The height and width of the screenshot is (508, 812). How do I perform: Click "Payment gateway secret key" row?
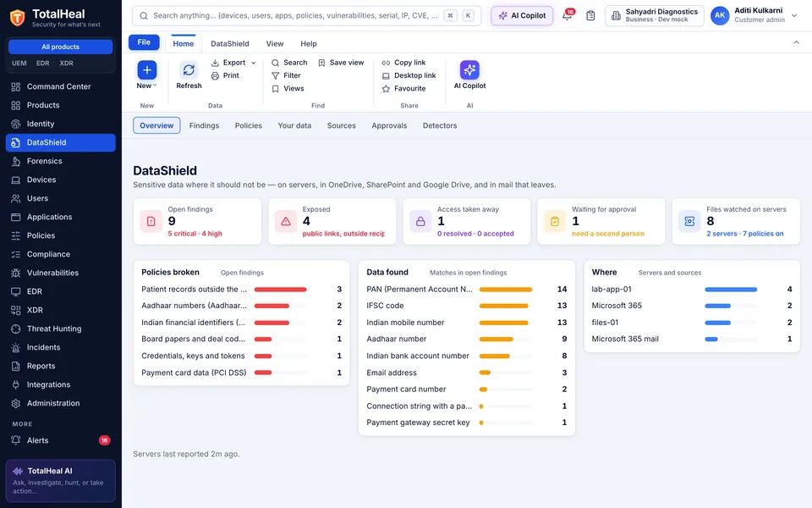(467, 422)
